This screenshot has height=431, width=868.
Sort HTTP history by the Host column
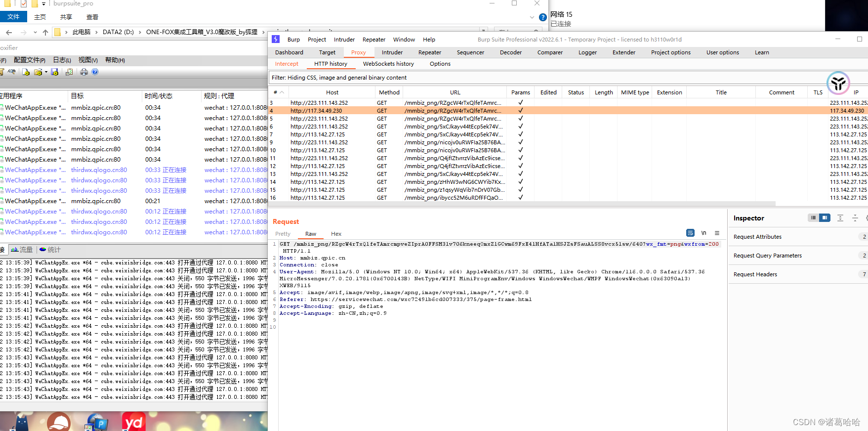332,92
